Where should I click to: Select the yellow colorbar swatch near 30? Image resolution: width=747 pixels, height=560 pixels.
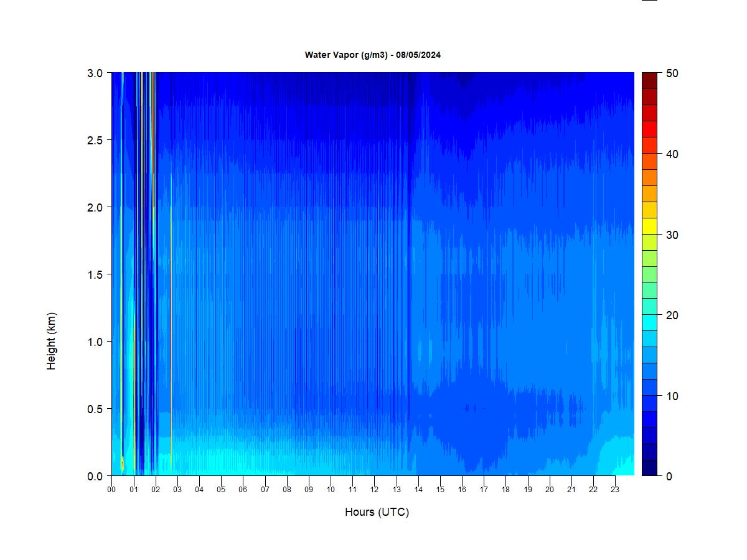pos(649,226)
